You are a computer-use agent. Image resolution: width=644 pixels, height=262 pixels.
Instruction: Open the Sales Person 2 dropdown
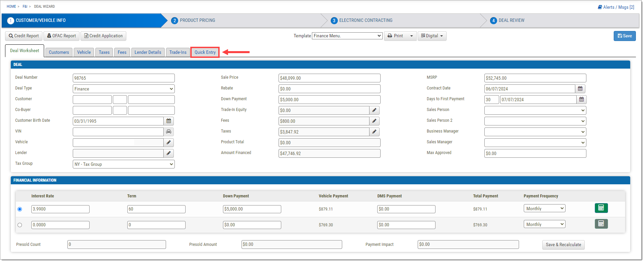point(535,121)
